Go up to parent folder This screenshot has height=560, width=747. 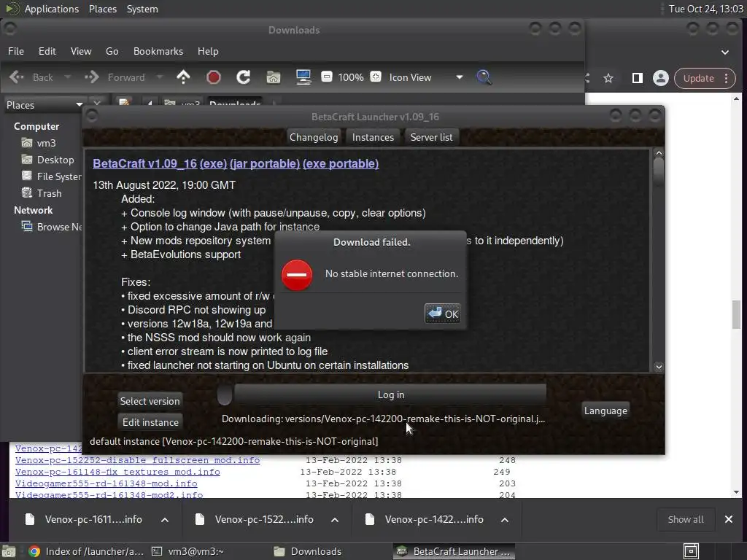[183, 77]
